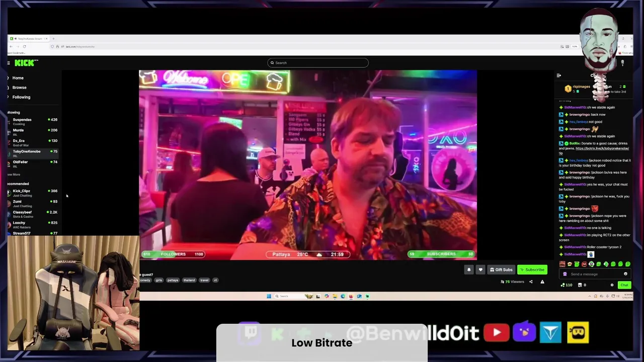Select the thailand tag
This screenshot has height=362, width=644.
coord(189,280)
